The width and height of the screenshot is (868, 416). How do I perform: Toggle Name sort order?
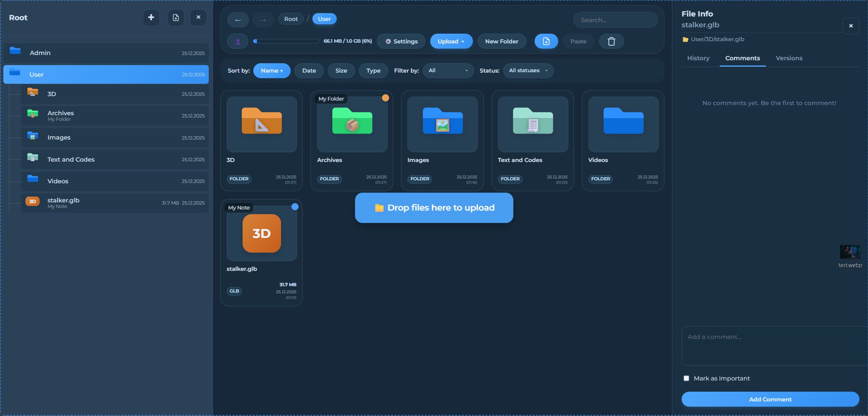pyautogui.click(x=272, y=71)
